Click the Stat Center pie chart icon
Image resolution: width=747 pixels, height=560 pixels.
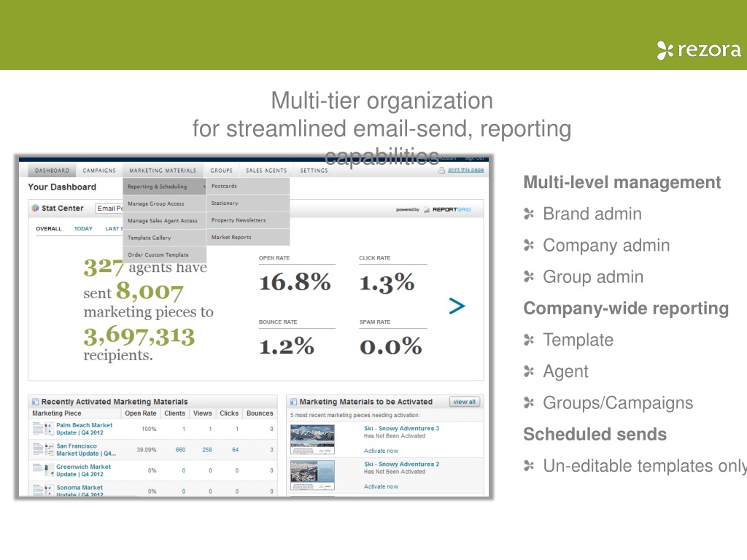35,208
